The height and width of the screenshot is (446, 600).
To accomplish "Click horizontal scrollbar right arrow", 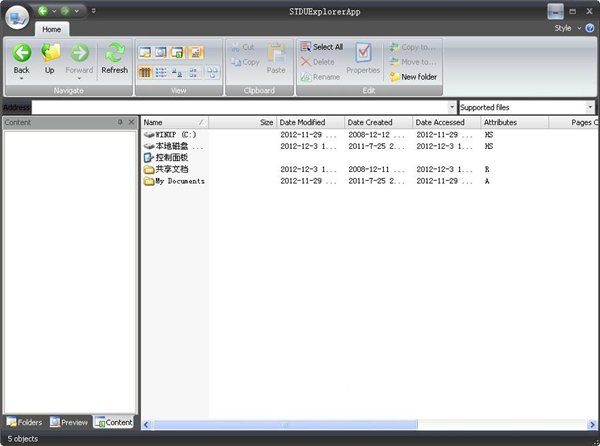I will 592,425.
